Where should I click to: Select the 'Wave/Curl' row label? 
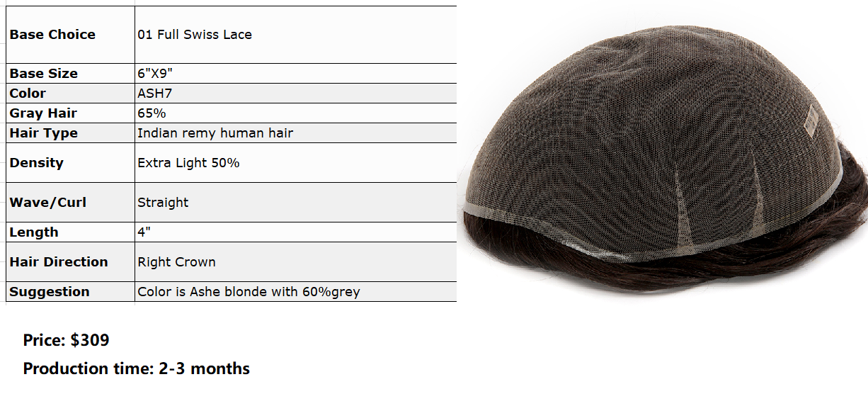47,203
